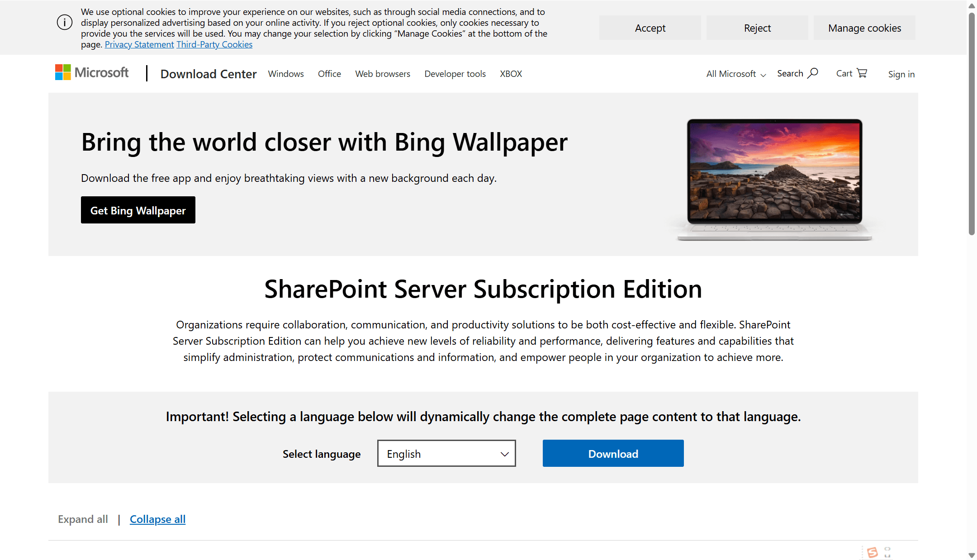
Task: Accept optional cookies
Action: [x=650, y=28]
